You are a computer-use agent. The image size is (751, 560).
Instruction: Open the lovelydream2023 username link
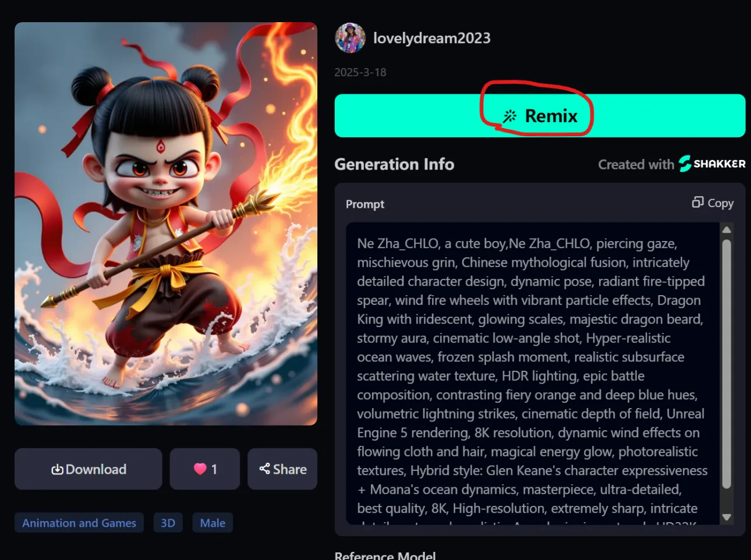coord(431,38)
